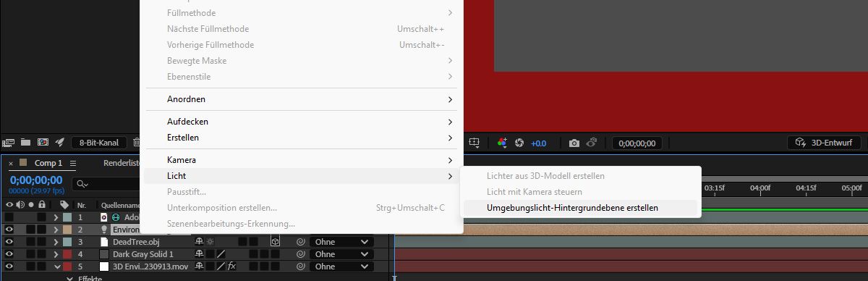Click the rocket project settings icon
Screen dimensions: 868x281
coord(60,143)
